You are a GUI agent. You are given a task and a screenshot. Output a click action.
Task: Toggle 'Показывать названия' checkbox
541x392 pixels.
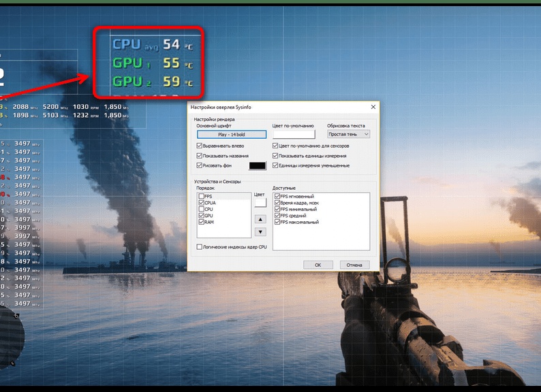click(x=200, y=156)
